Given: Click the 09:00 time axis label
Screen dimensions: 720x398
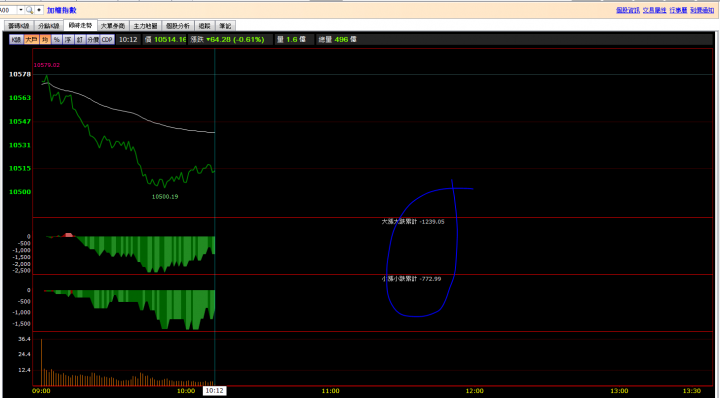Looking at the screenshot, I should (41, 391).
